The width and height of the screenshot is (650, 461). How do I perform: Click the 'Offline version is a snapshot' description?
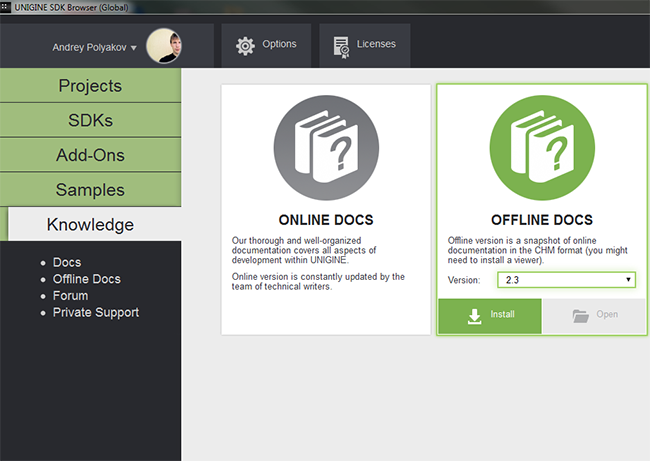(538, 250)
